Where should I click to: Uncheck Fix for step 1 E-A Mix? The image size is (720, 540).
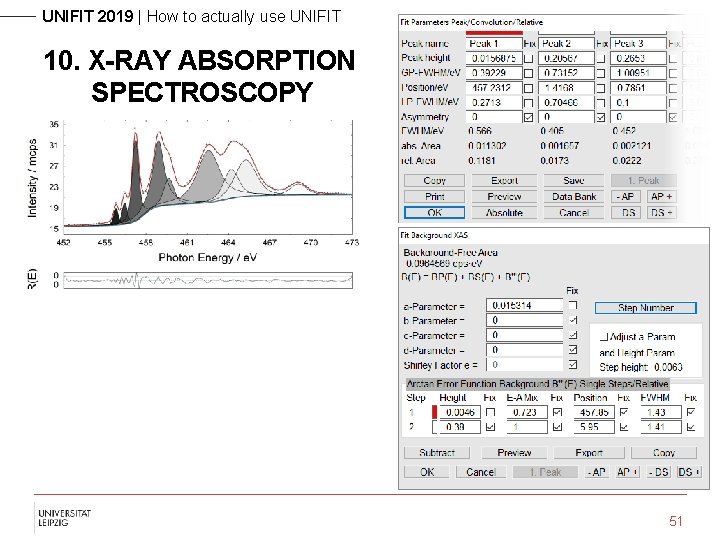pos(557,412)
